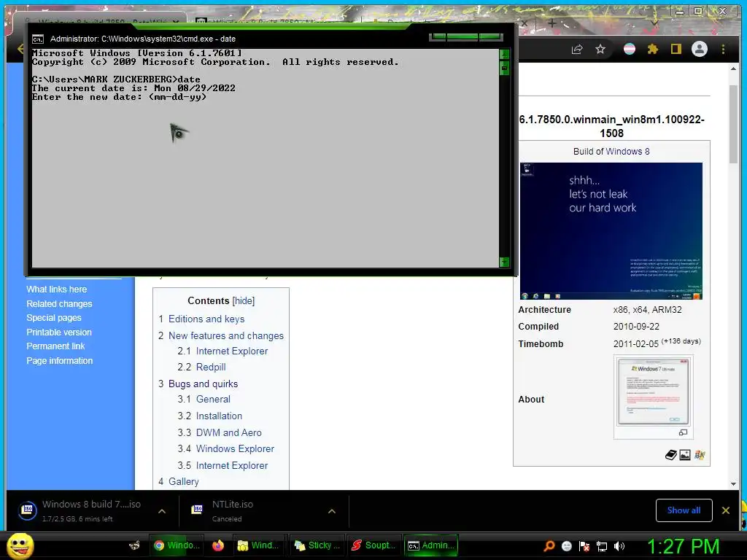This screenshot has height=560, width=747.
Task: Click the round grey face tray icon
Action: coord(566,545)
